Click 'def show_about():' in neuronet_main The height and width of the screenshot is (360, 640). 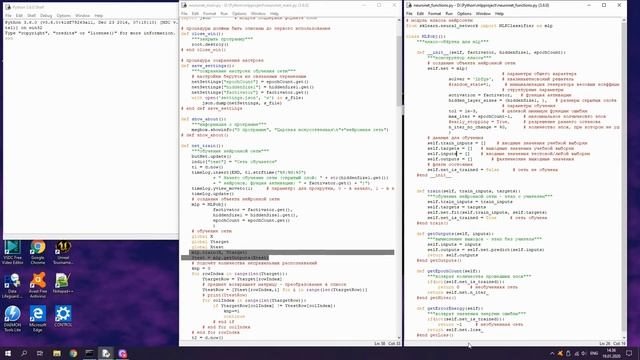pyautogui.click(x=203, y=119)
